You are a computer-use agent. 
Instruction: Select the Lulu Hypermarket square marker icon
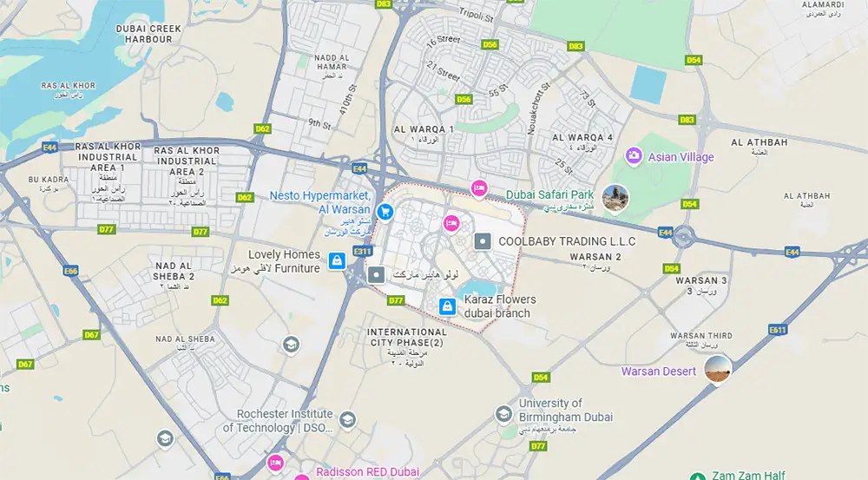tap(377, 274)
